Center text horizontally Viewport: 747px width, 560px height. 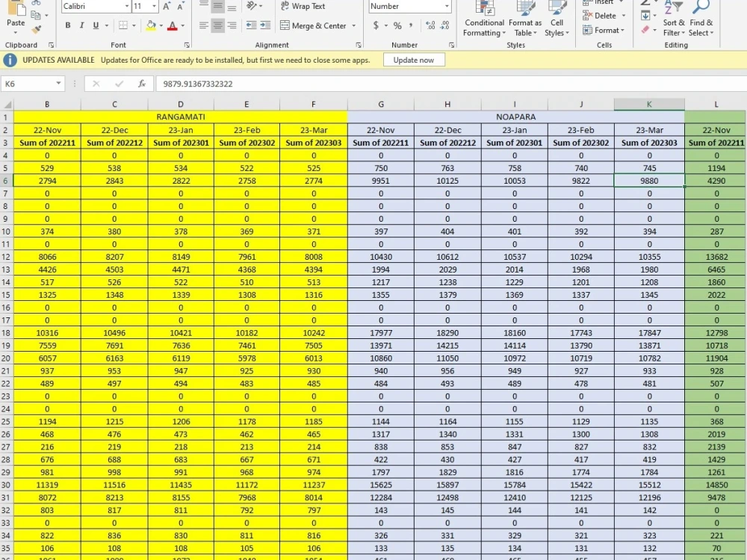tap(217, 25)
